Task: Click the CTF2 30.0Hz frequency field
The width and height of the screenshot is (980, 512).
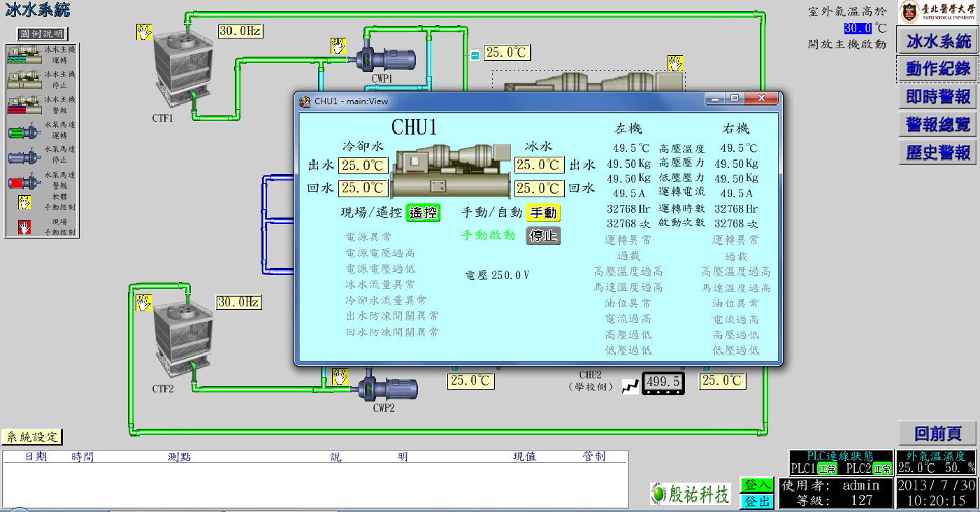Action: pyautogui.click(x=238, y=302)
